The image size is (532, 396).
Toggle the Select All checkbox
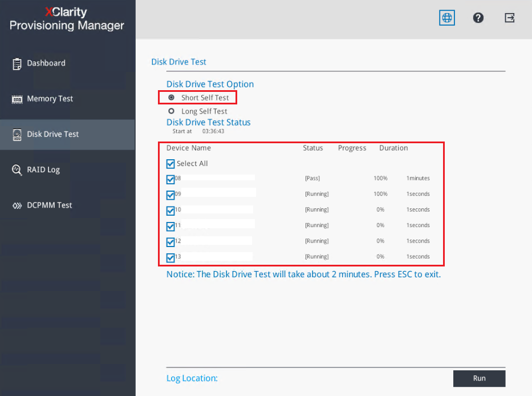(x=170, y=164)
